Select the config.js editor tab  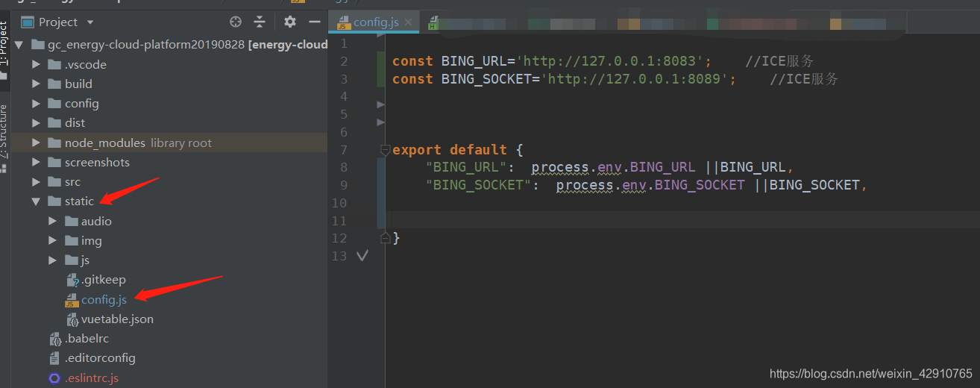coord(374,22)
